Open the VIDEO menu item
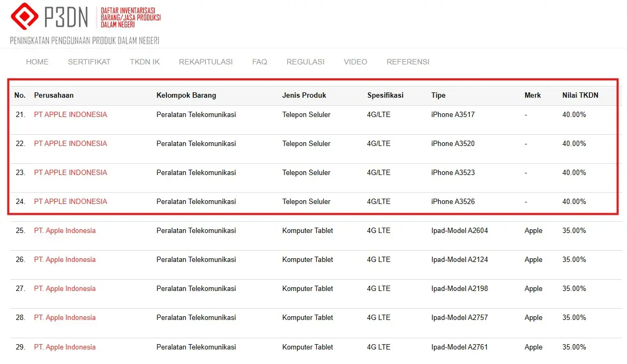 tap(355, 62)
